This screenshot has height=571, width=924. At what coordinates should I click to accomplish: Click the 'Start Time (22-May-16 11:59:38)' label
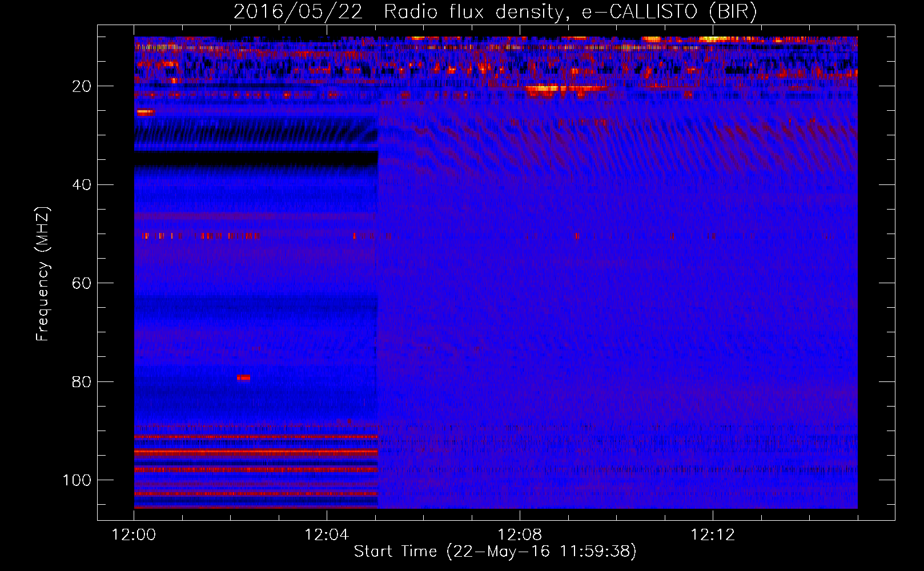pyautogui.click(x=495, y=552)
